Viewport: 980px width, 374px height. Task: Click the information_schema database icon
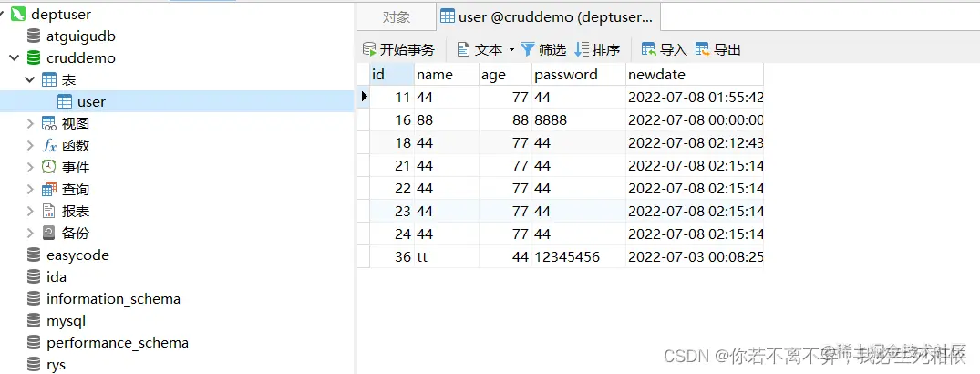pyautogui.click(x=34, y=299)
